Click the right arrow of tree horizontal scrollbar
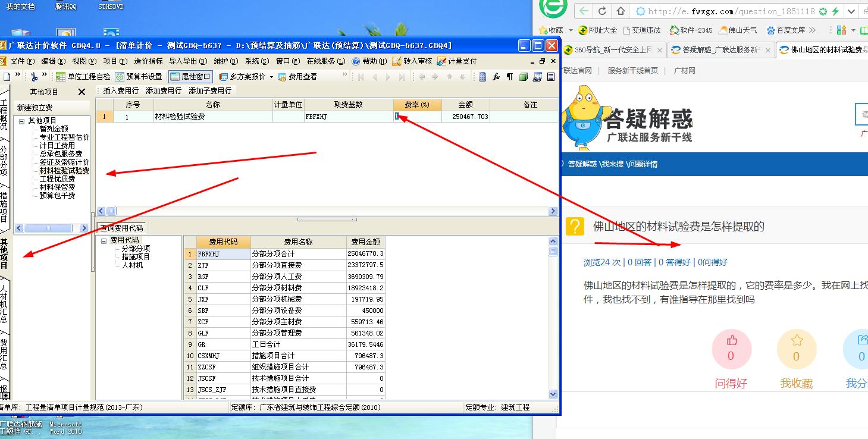The image size is (868, 439). 84,228
